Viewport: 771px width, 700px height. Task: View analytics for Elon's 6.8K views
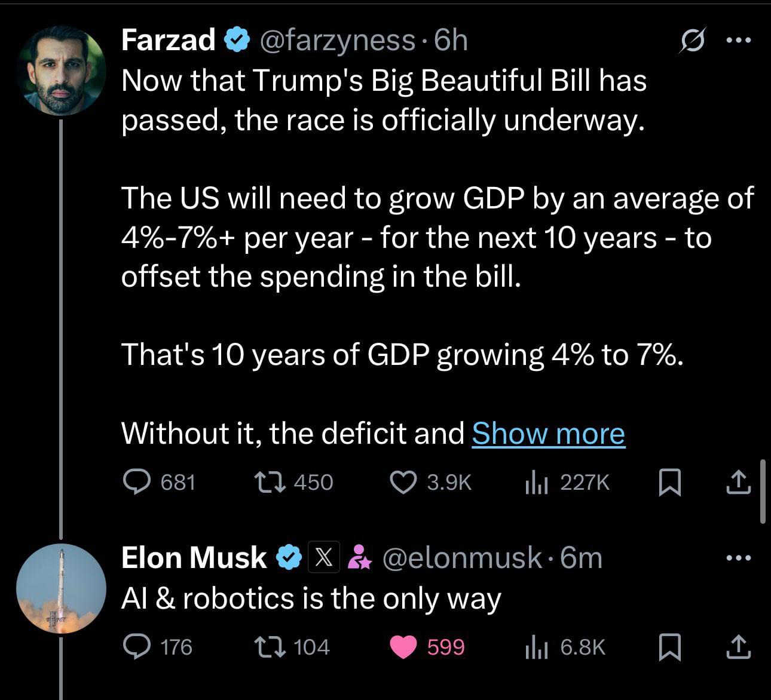click(565, 647)
